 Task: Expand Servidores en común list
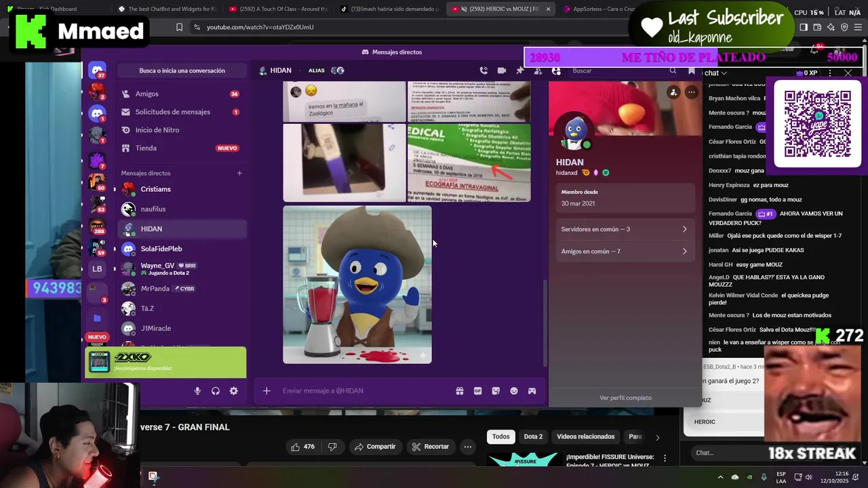pos(624,229)
